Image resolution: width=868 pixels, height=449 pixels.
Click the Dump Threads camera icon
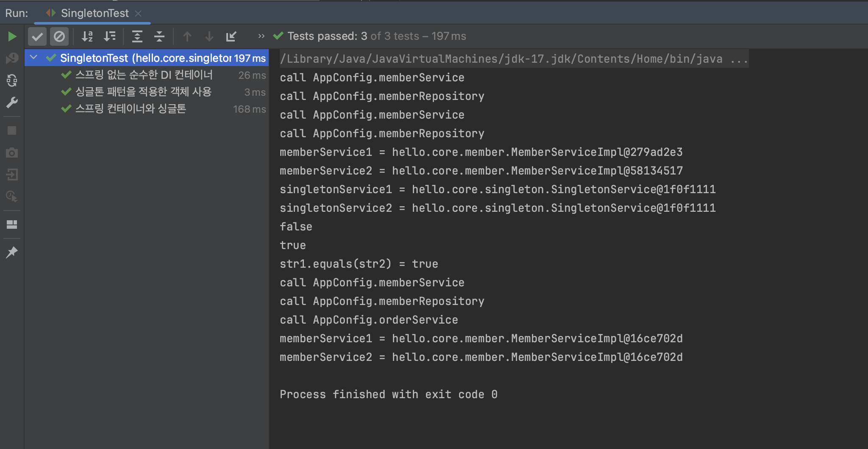[12, 152]
